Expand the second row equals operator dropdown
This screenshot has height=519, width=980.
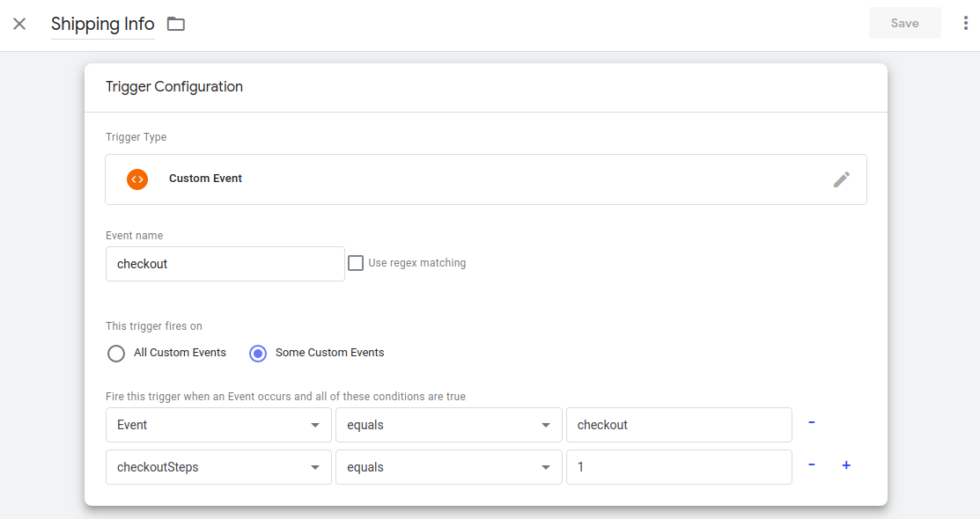448,467
